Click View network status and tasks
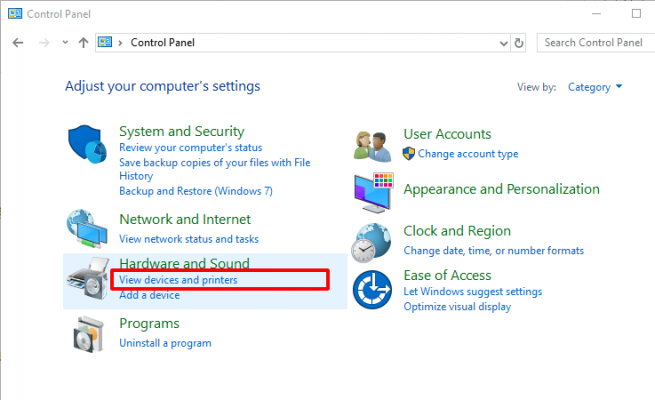Viewport: 655px width, 400px height. pos(188,239)
